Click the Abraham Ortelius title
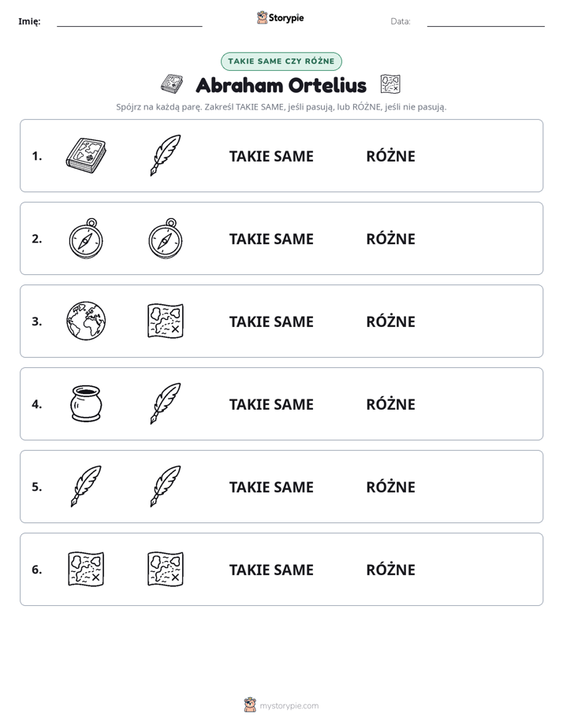 281,85
